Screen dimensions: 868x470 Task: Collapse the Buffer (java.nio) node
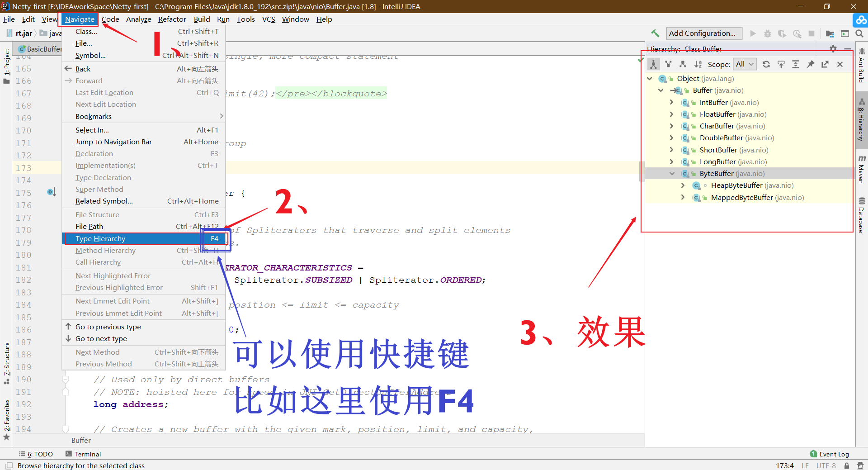pos(661,90)
